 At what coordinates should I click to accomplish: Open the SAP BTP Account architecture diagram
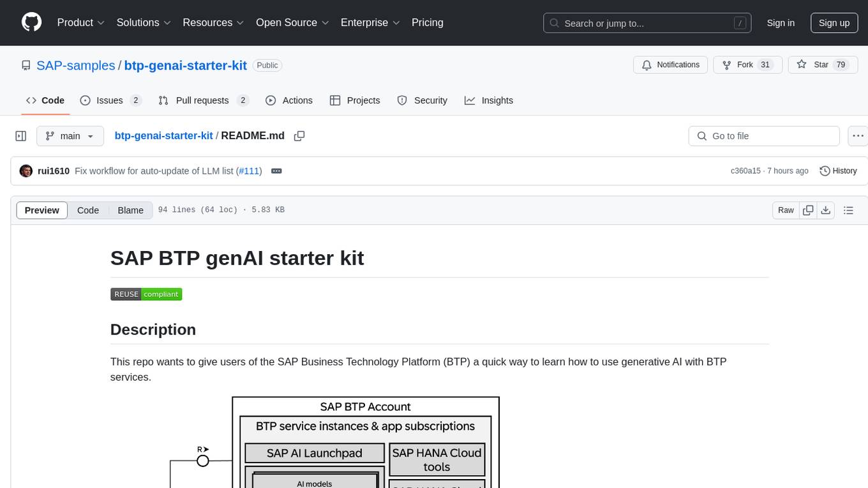tap(334, 441)
